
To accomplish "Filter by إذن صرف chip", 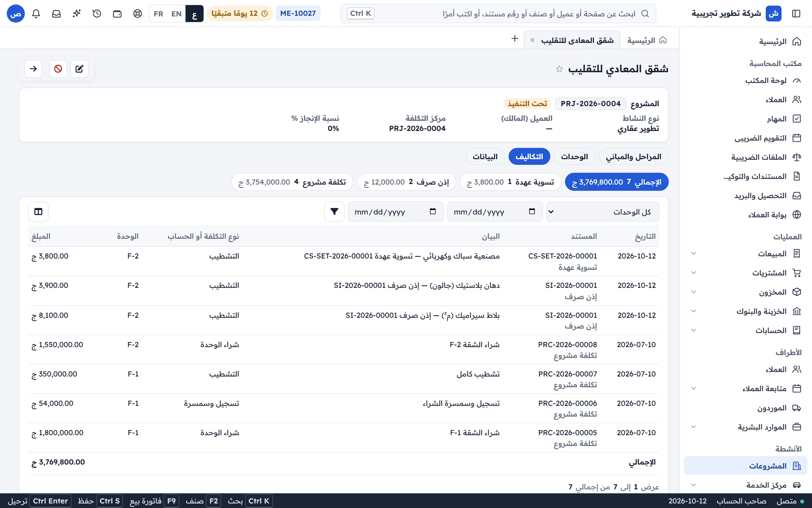I will (x=406, y=182).
